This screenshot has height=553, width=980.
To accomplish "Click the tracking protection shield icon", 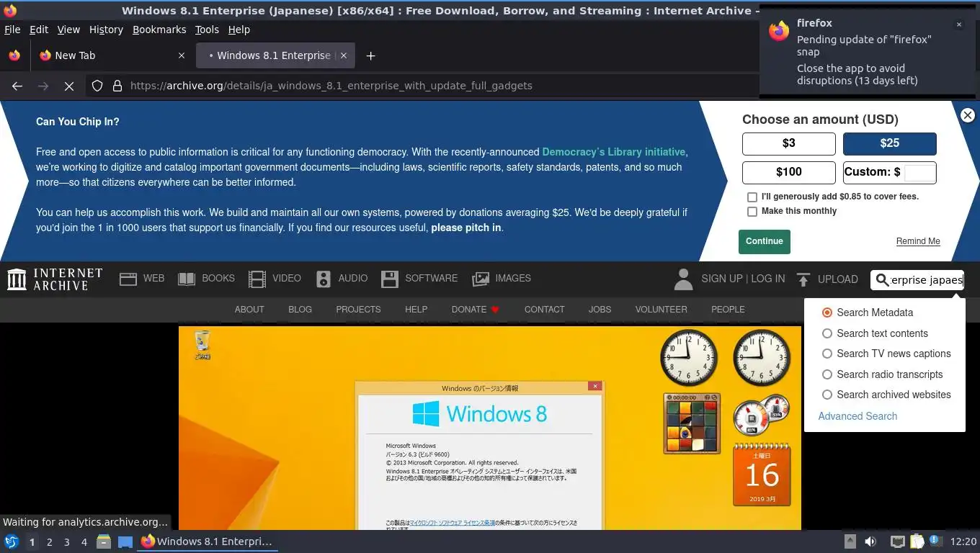I will coord(97,86).
